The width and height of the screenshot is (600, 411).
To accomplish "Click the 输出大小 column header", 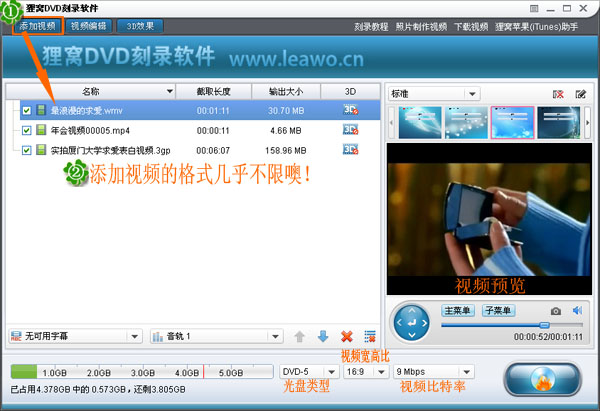I will point(286,91).
